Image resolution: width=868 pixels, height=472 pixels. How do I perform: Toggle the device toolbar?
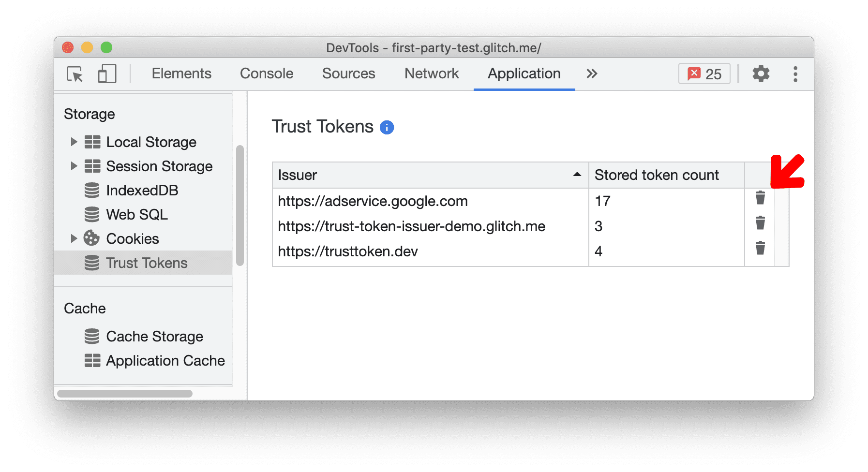tap(106, 74)
